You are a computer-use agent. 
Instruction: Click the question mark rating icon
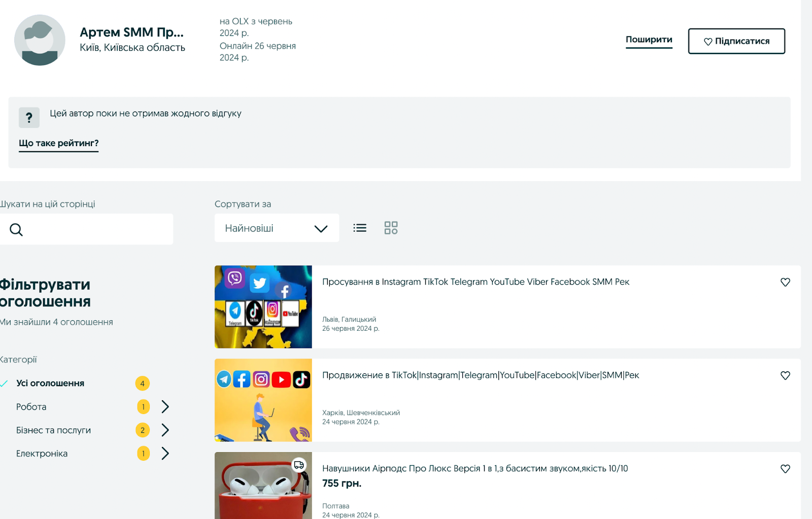(29, 118)
